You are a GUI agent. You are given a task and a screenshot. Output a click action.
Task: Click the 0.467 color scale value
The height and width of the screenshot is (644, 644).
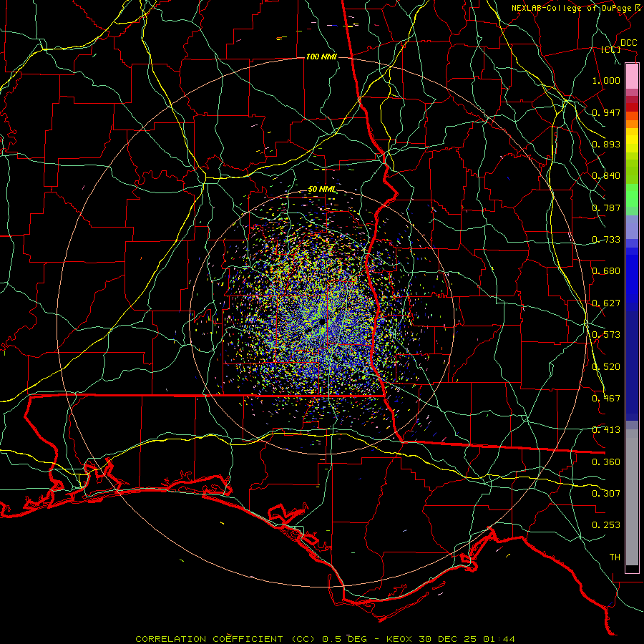606,399
